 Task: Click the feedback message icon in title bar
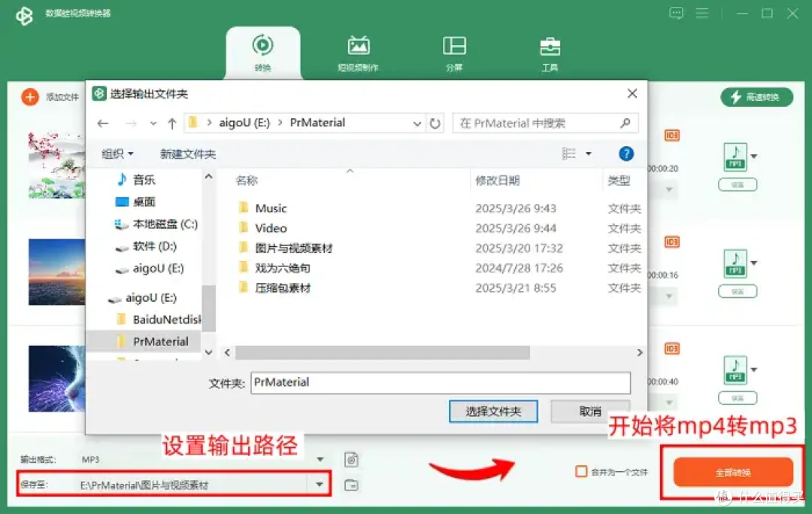coord(676,14)
